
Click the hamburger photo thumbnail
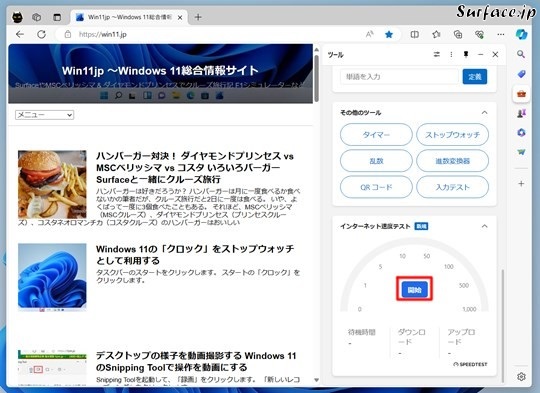52,184
